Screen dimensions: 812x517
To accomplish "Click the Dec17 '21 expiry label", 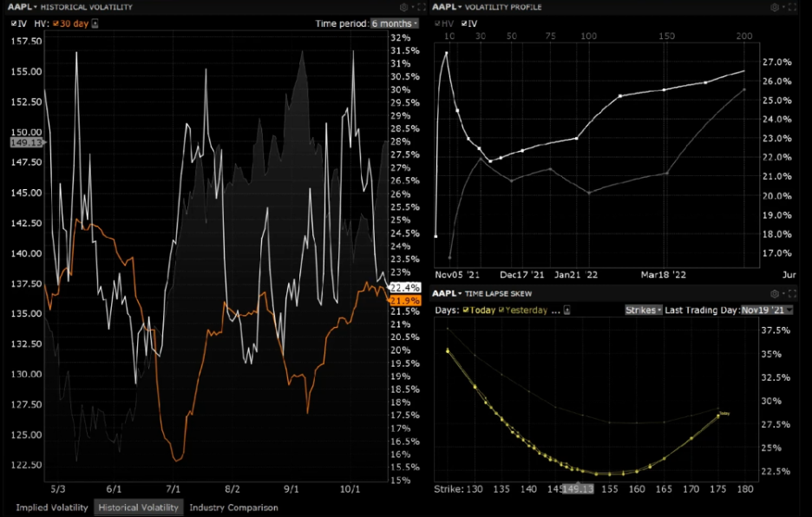I will [x=522, y=275].
